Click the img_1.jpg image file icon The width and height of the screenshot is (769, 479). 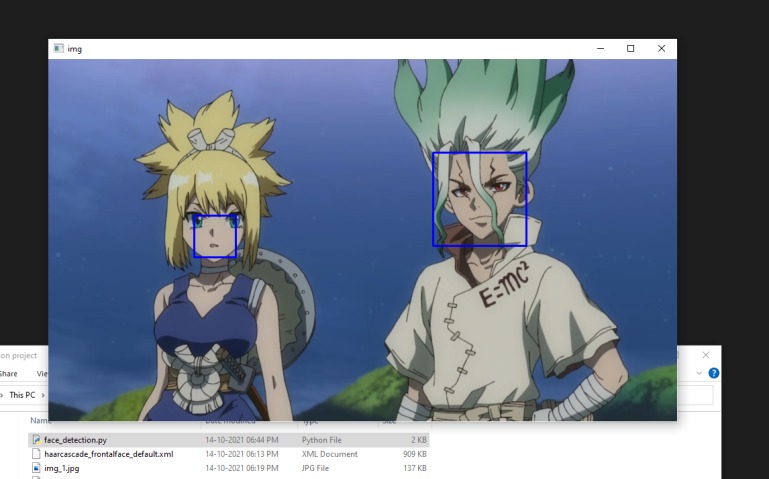click(36, 468)
